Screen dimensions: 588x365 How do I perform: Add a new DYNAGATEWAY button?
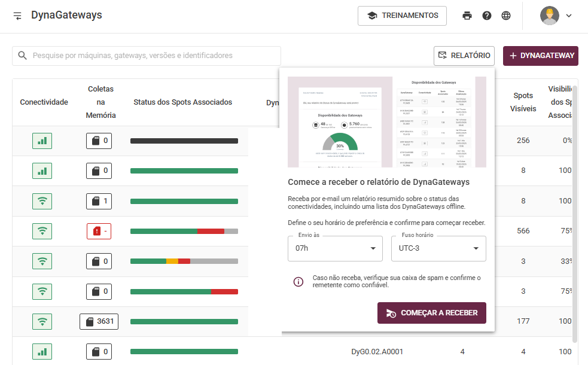coord(540,56)
